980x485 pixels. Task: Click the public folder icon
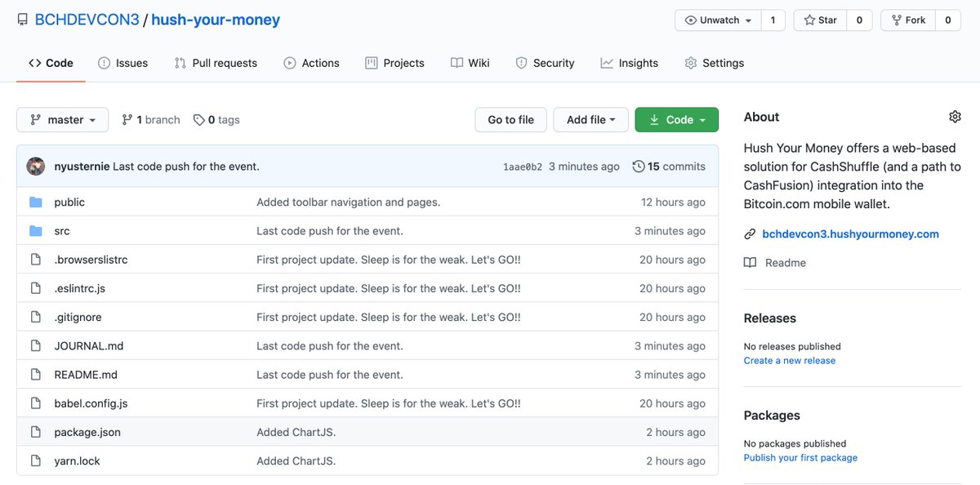pyautogui.click(x=36, y=202)
